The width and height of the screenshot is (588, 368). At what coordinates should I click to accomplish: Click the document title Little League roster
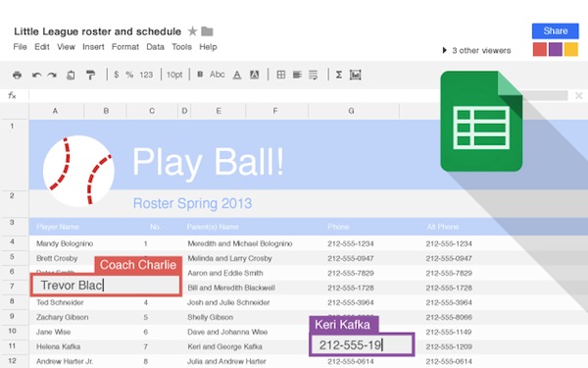[x=97, y=31]
